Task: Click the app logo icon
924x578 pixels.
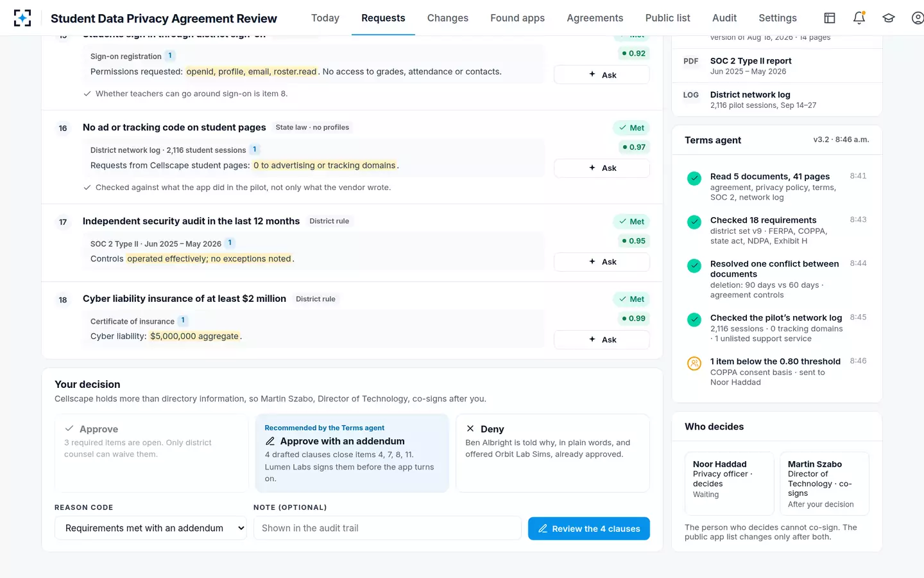Action: click(22, 18)
